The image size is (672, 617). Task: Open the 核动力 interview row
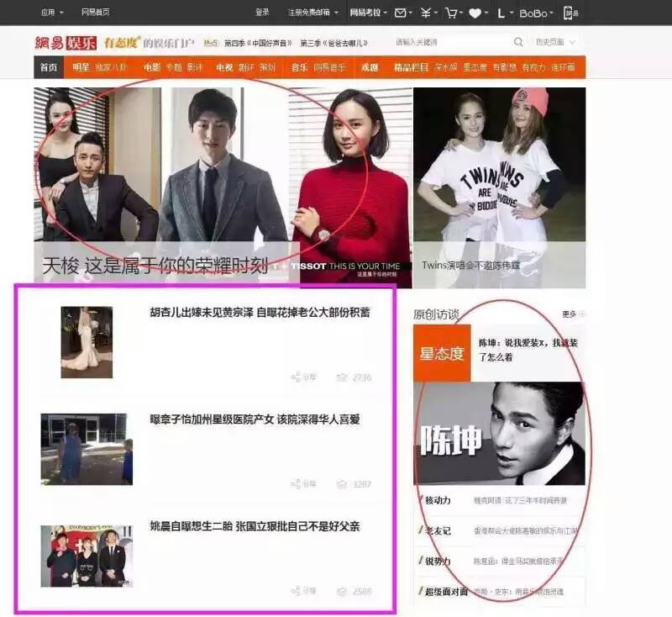coord(499,500)
